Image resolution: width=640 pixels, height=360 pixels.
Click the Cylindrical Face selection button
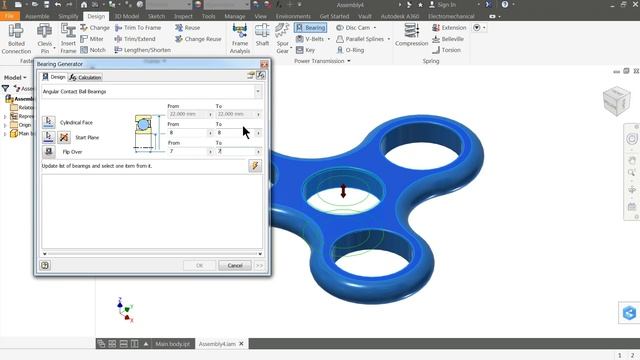coord(49,122)
